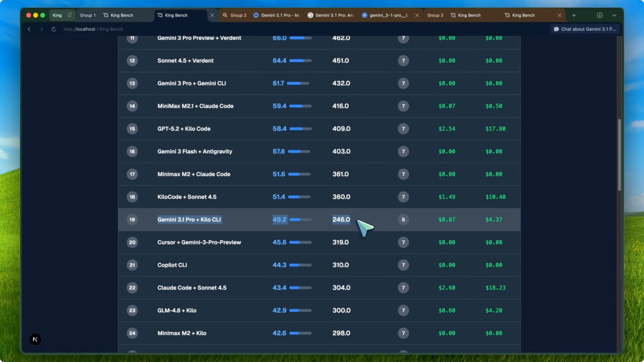Click the chat bubble icon beside Chat about Gemini
This screenshot has width=644, height=362.
556,29
